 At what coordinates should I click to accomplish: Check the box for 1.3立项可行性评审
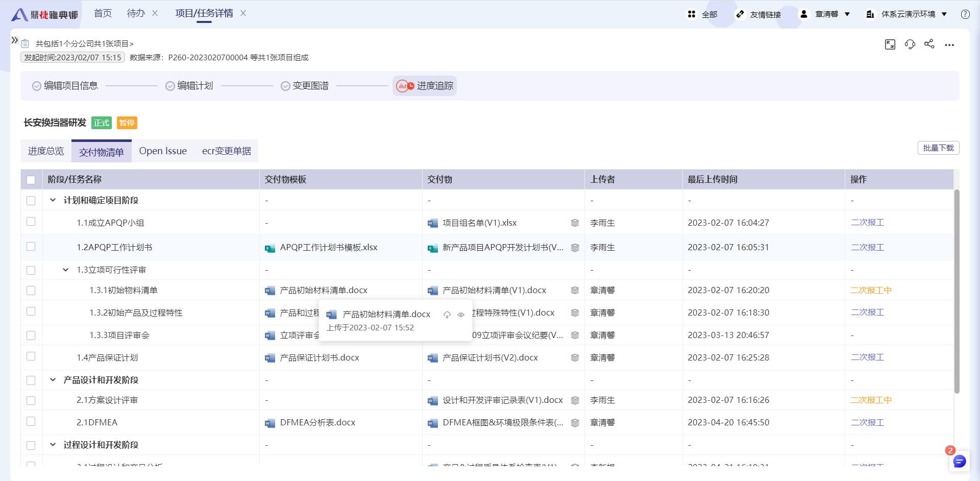(31, 270)
